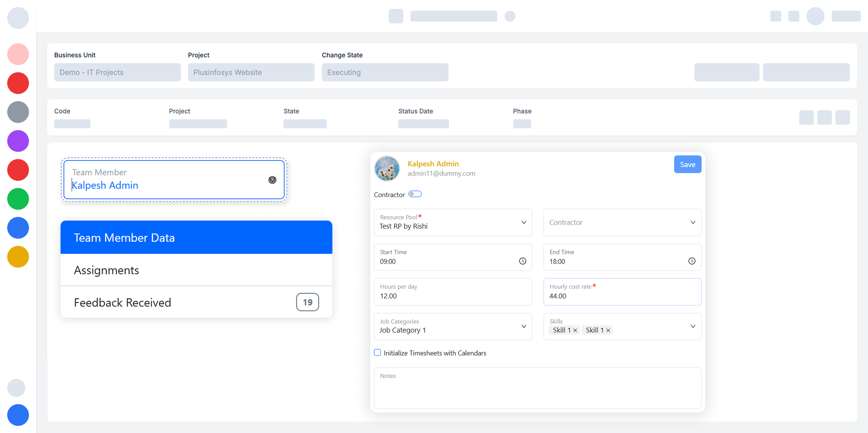The height and width of the screenshot is (433, 868).
Task: Expand the Resource Pool dropdown
Action: [524, 222]
